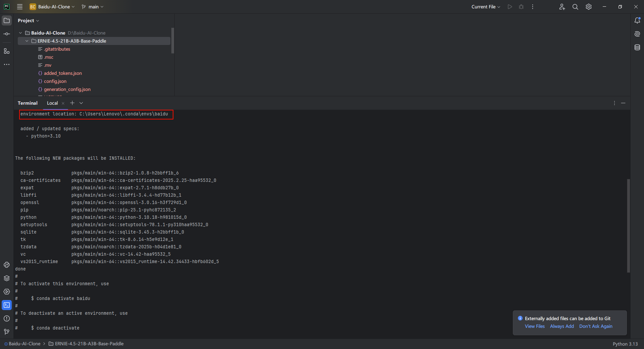644x349 pixels.
Task: Open the Notifications panel
Action: (x=637, y=20)
